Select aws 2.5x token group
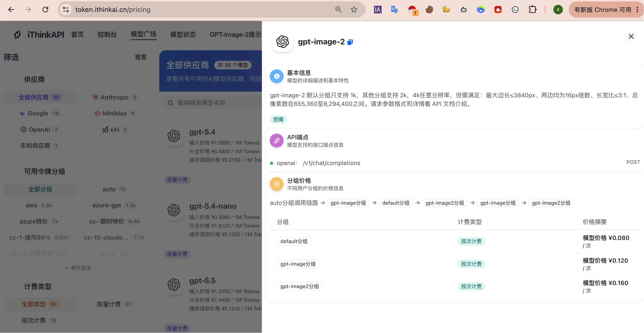This screenshot has height=333, width=644. [39, 205]
